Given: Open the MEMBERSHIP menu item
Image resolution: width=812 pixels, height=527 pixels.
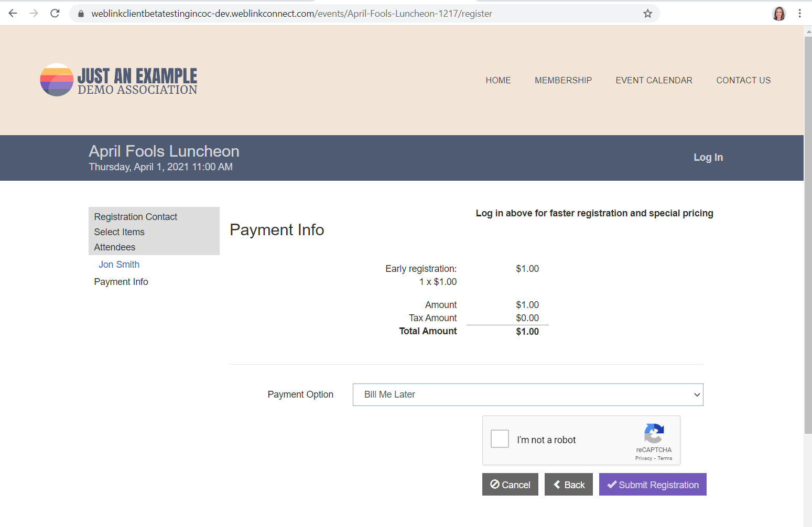Looking at the screenshot, I should 563,80.
